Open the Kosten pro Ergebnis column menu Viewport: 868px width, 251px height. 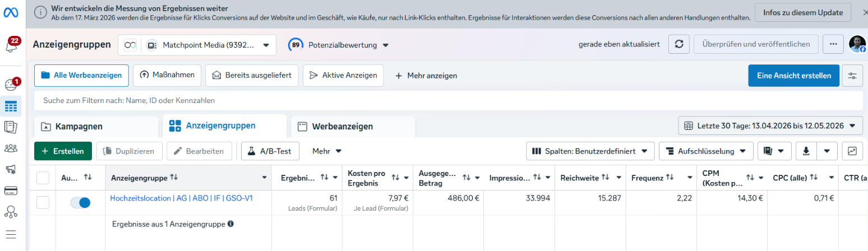[406, 178]
